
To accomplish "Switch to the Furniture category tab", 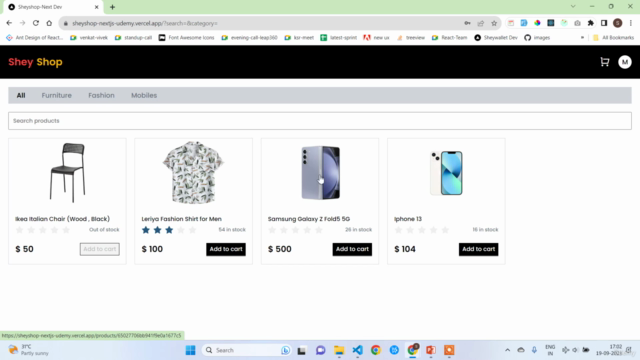I will (56, 96).
